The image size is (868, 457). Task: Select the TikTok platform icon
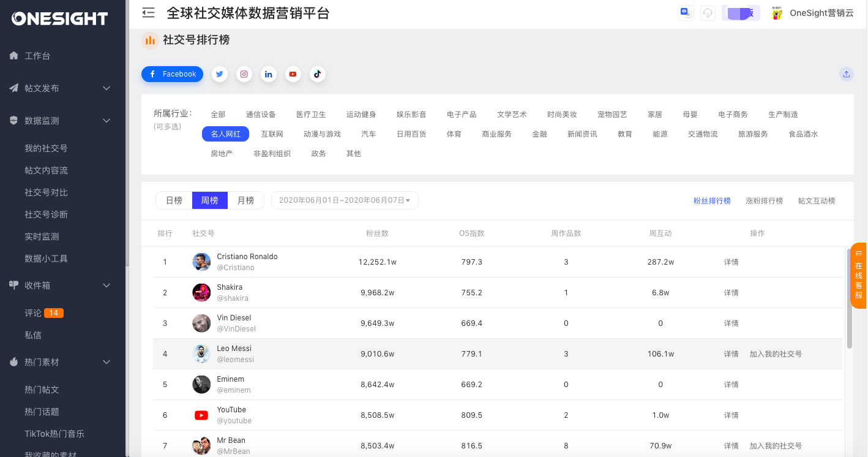(x=317, y=74)
